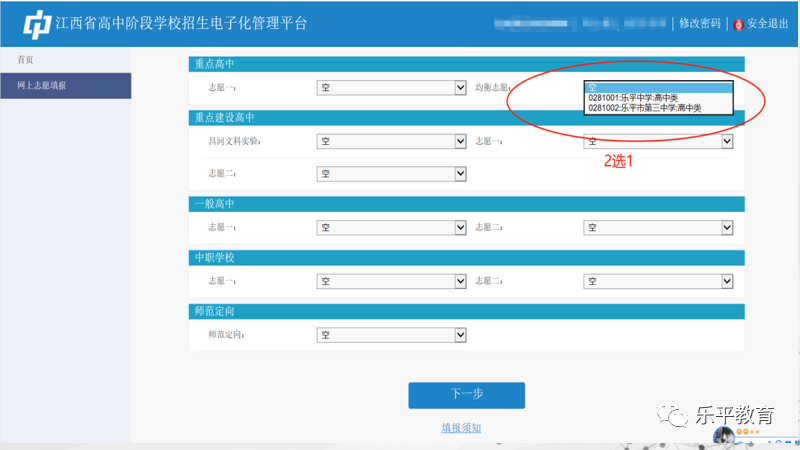Open 重点高中 志愿一 dropdown
Screen dimensions: 800x450
pos(391,88)
